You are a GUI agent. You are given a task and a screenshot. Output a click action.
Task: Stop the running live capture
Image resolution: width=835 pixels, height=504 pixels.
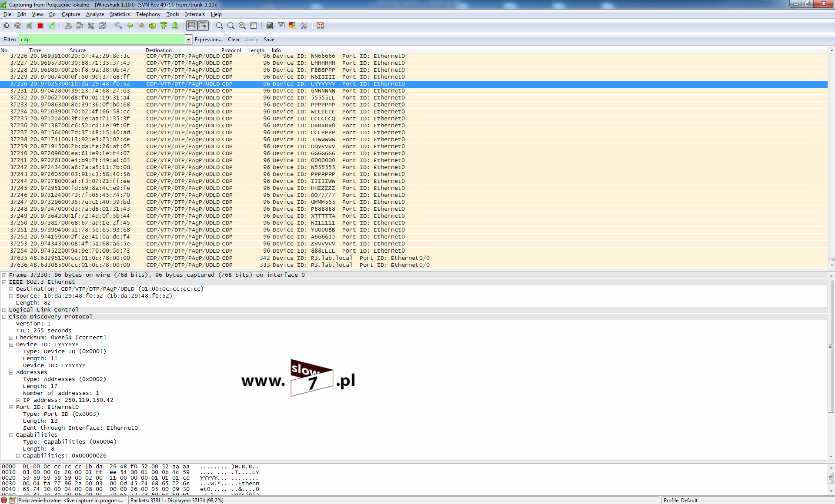(40, 26)
